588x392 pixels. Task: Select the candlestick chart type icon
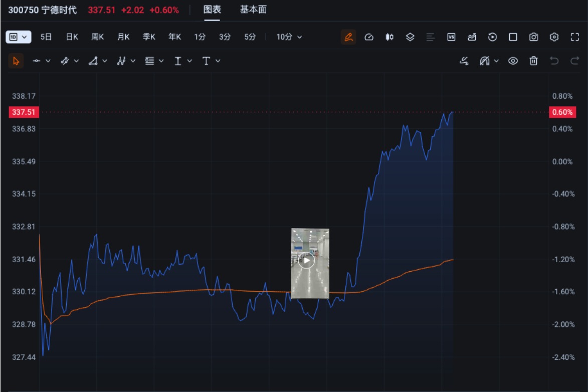389,37
